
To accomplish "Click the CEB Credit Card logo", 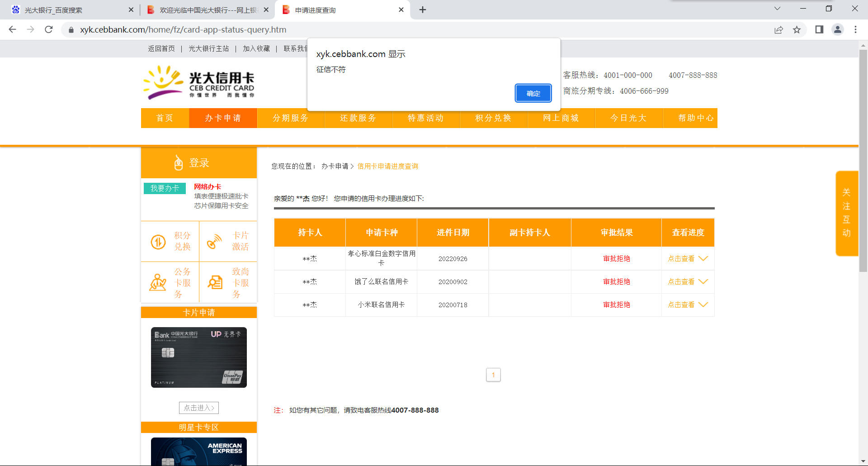I will click(199, 82).
